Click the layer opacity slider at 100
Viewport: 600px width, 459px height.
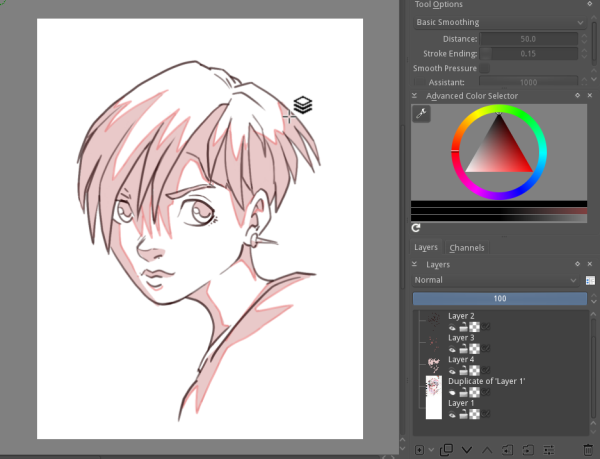499,299
